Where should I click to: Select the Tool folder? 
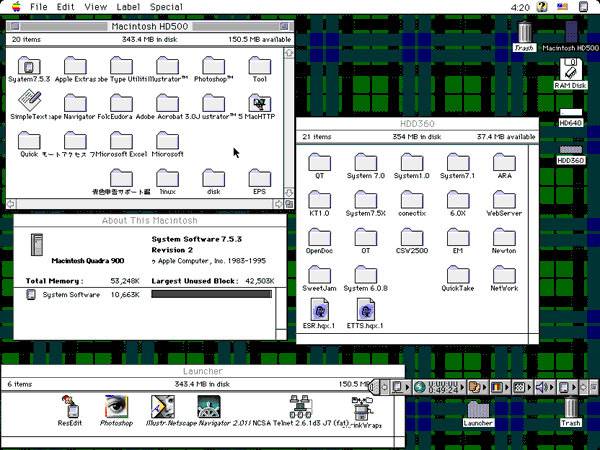[259, 65]
